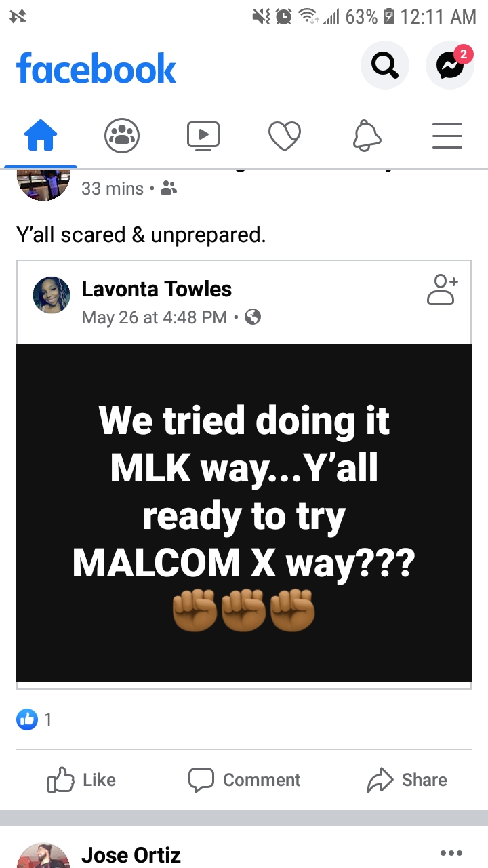The height and width of the screenshot is (868, 488).
Task: Tap the Facebook logo
Action: coord(96,68)
